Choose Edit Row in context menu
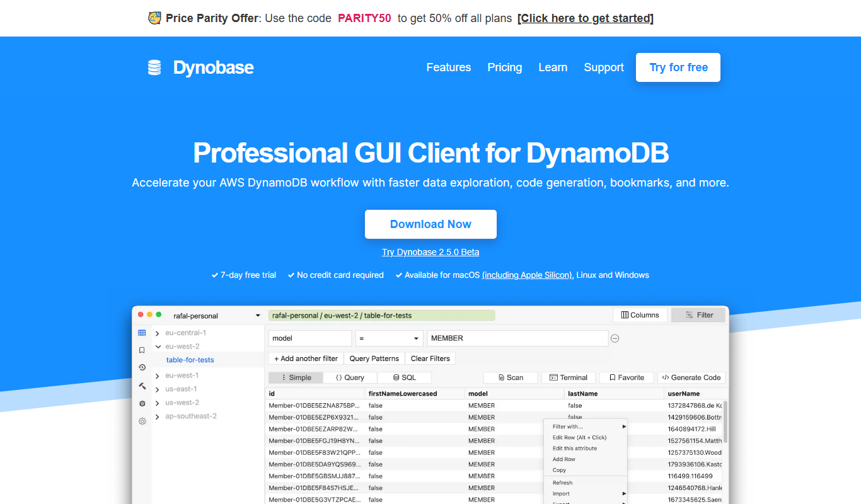The width and height of the screenshot is (861, 504). [x=586, y=437]
